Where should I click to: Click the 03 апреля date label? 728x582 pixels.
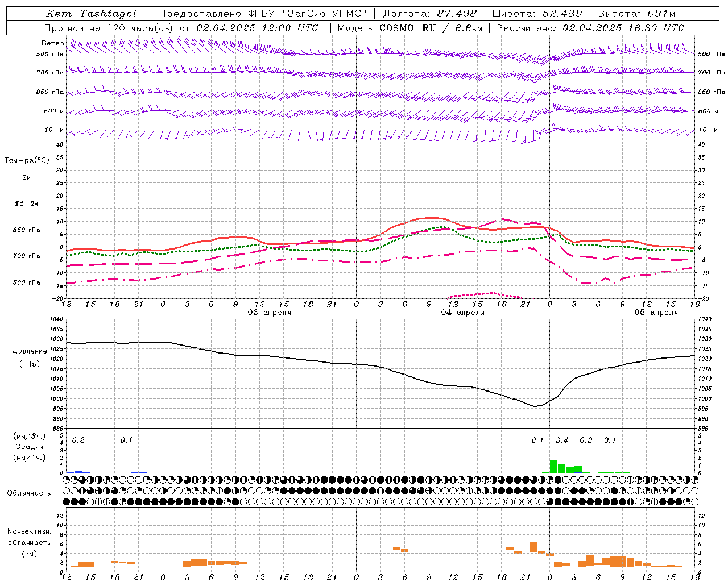[x=270, y=312]
